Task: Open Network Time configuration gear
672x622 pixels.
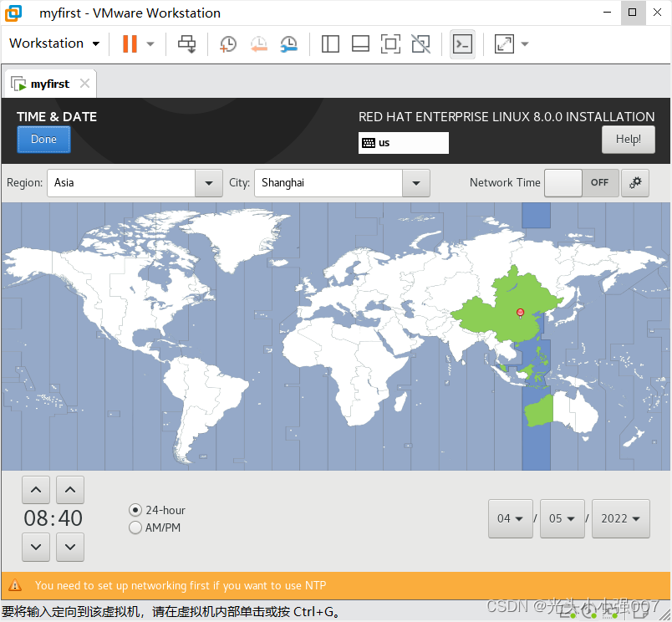Action: [635, 183]
